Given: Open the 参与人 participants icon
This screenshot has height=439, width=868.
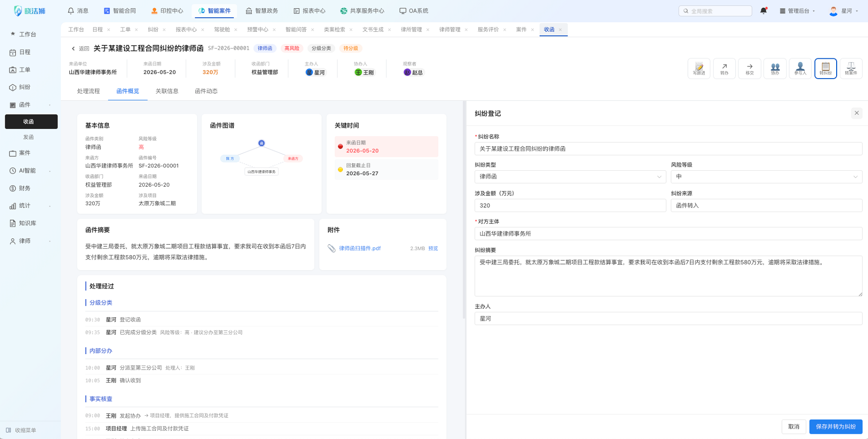Looking at the screenshot, I should click(x=800, y=68).
